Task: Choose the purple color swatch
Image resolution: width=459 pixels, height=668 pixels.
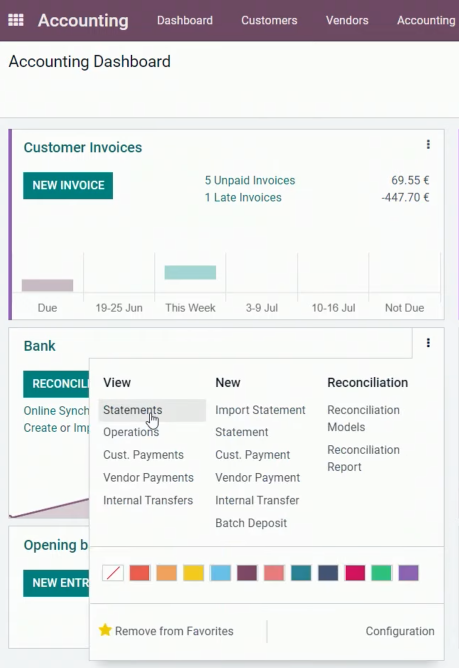Action: [x=408, y=573]
